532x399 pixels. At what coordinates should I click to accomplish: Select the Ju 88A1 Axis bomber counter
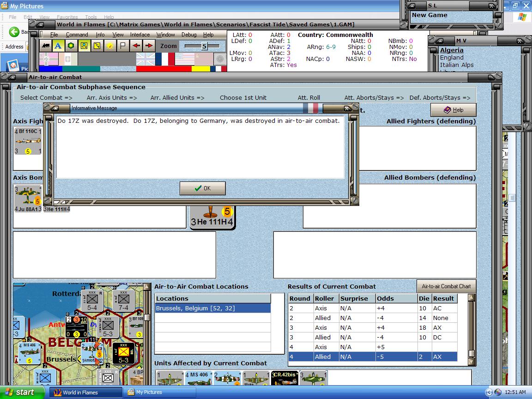[28, 199]
